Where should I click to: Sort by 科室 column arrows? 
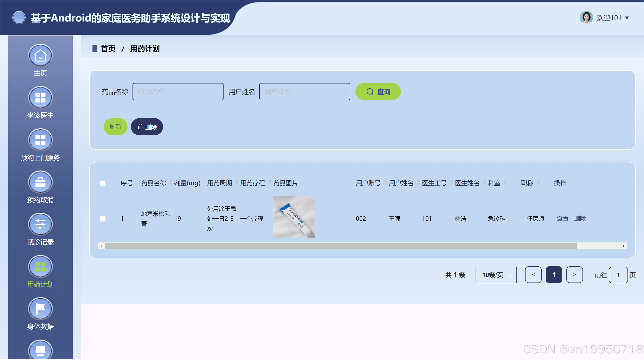click(x=505, y=183)
